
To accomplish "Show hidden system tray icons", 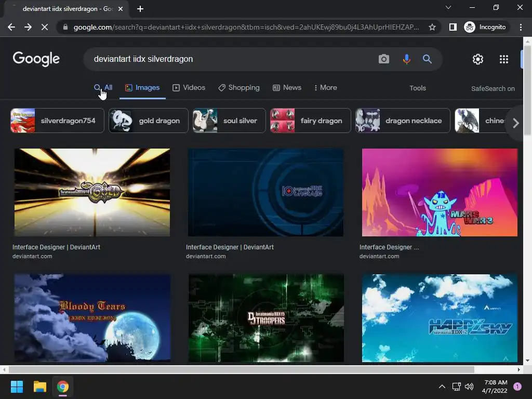I will tap(442, 387).
